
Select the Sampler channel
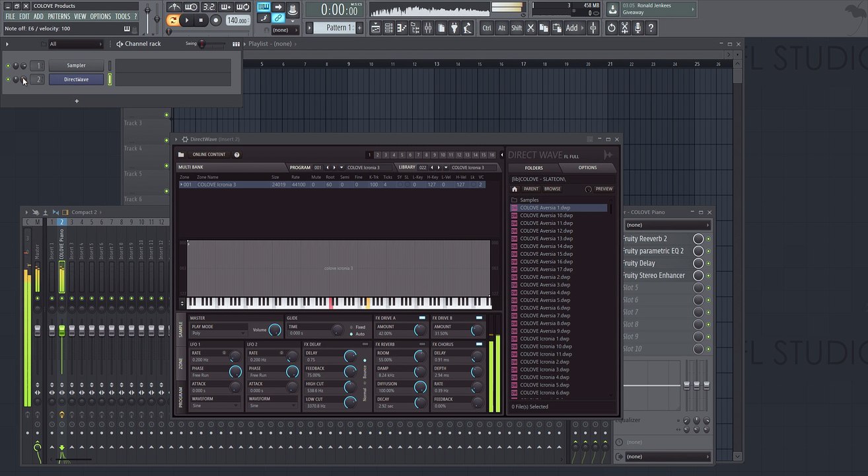pyautogui.click(x=76, y=65)
